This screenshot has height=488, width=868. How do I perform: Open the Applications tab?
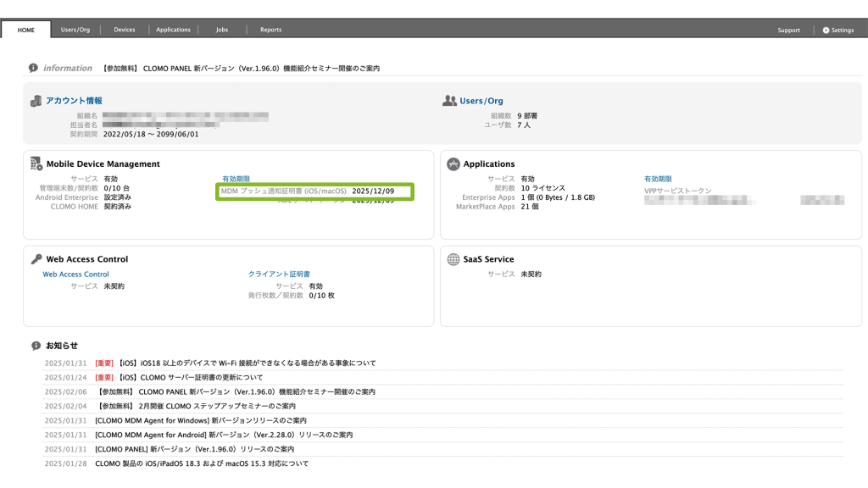(173, 30)
